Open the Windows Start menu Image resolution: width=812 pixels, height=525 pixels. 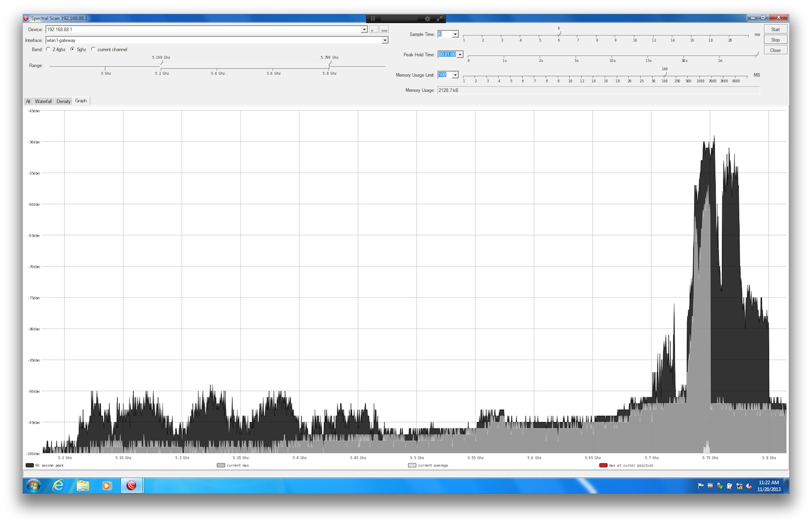tap(34, 486)
